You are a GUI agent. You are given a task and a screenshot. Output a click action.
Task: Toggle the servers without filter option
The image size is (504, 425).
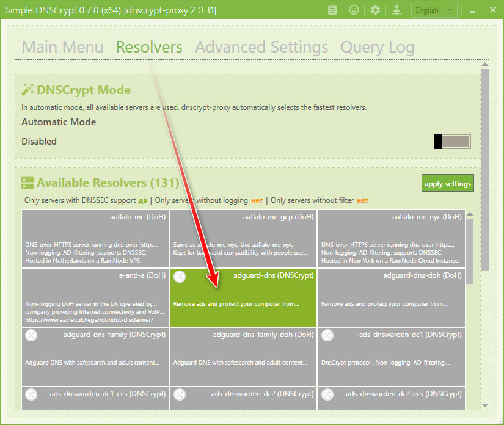362,200
